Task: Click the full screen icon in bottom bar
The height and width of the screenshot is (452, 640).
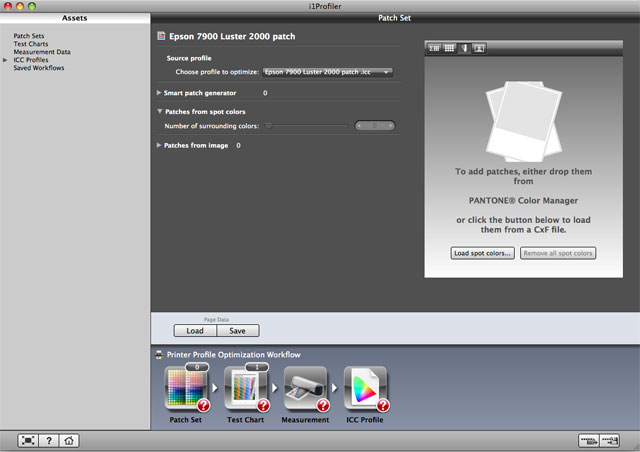Action: tap(28, 441)
